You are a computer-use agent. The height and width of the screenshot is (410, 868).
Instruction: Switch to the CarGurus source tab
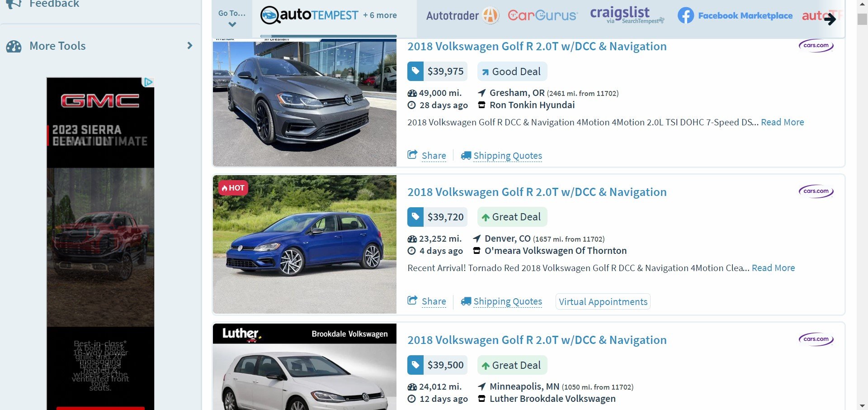pyautogui.click(x=542, y=15)
